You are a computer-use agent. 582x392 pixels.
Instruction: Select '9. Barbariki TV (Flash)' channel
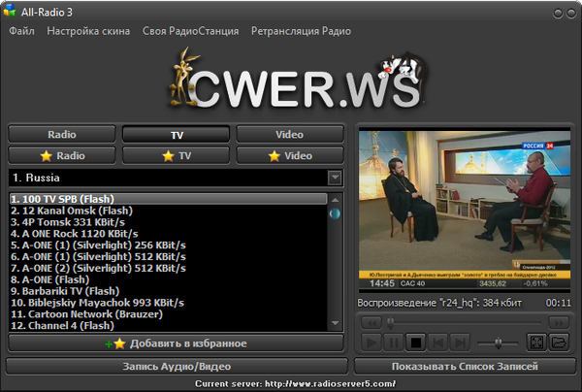point(169,291)
